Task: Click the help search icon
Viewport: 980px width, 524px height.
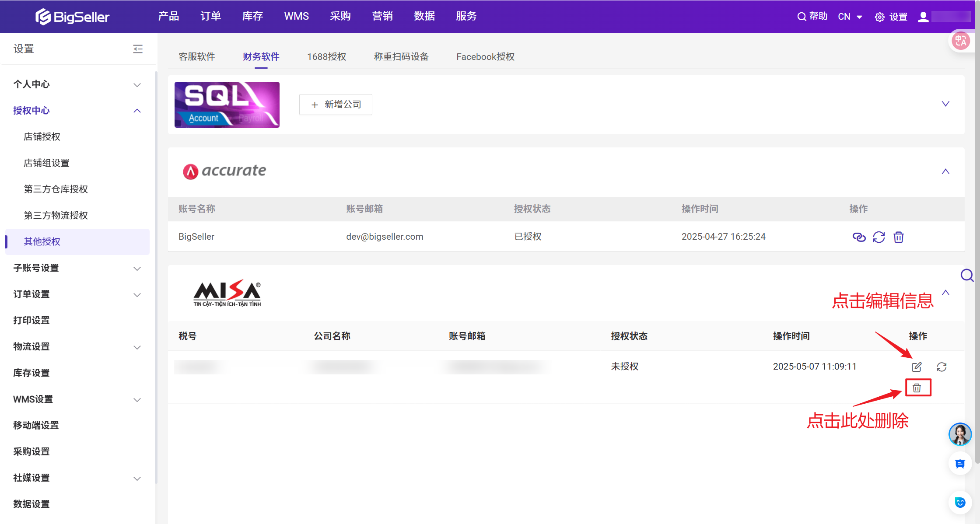Action: 801,17
